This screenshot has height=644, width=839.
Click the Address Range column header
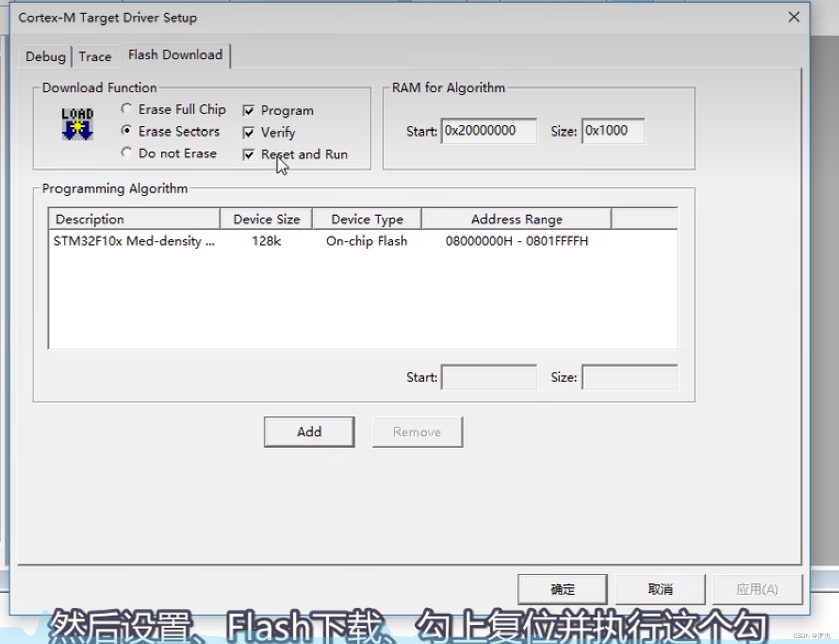[516, 219]
